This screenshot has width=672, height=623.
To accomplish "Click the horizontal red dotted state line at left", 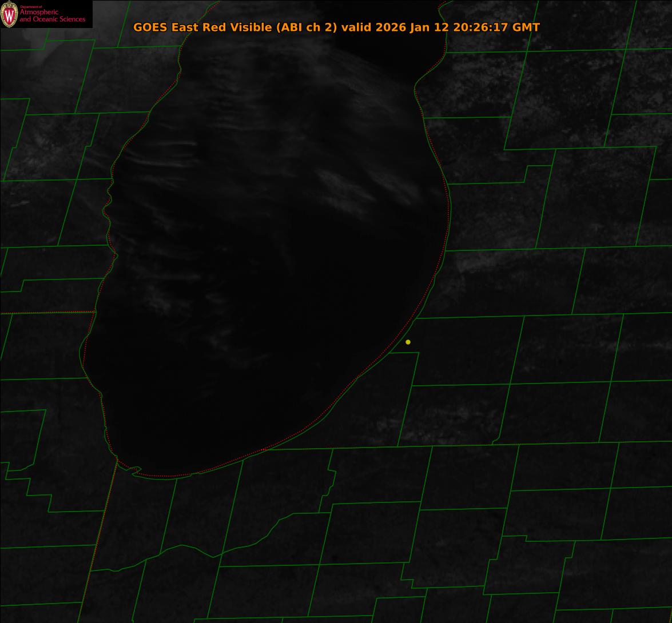I will pos(46,313).
